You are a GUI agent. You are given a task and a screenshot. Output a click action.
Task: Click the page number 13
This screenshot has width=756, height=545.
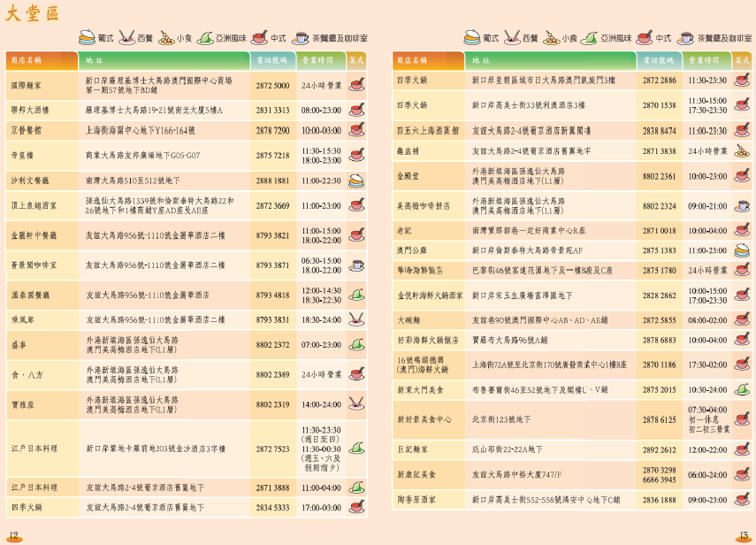[743, 536]
